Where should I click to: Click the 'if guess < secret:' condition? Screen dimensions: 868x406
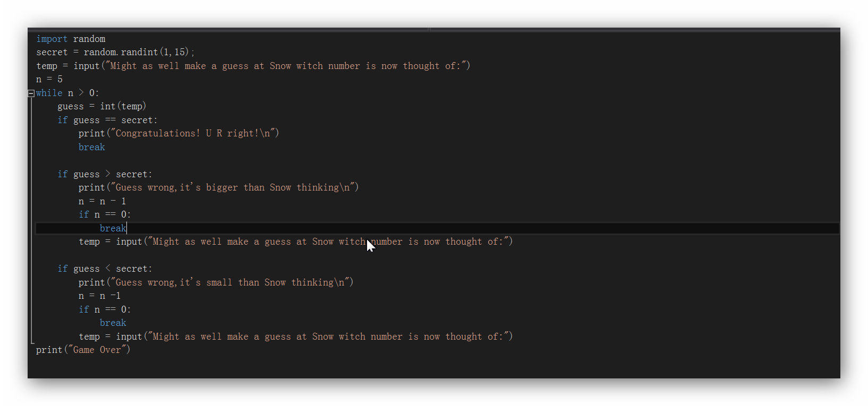pyautogui.click(x=105, y=269)
